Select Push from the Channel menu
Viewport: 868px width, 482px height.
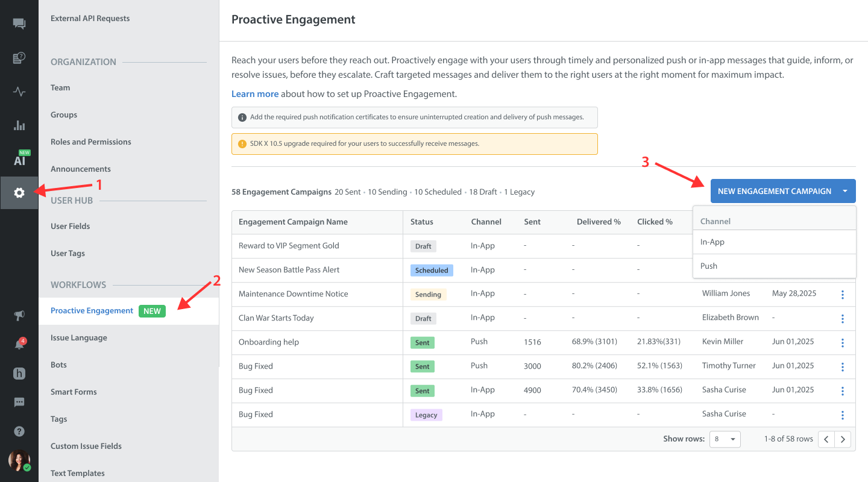pos(775,266)
